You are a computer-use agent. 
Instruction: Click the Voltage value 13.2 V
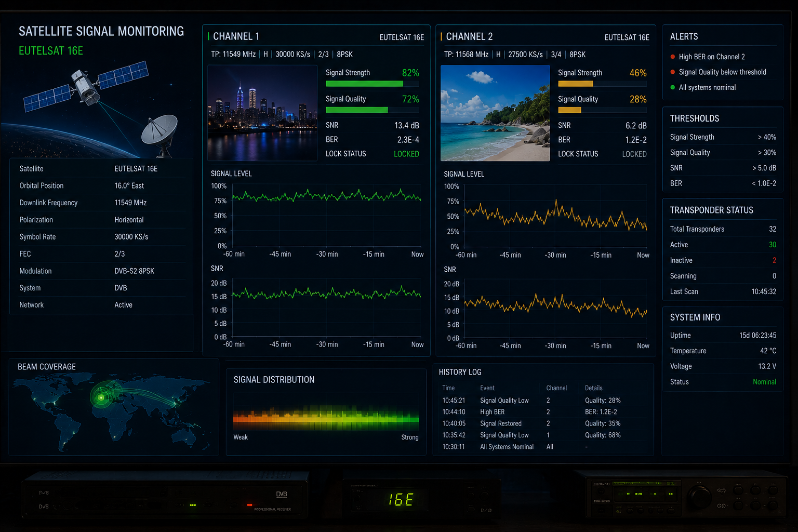pos(767,366)
